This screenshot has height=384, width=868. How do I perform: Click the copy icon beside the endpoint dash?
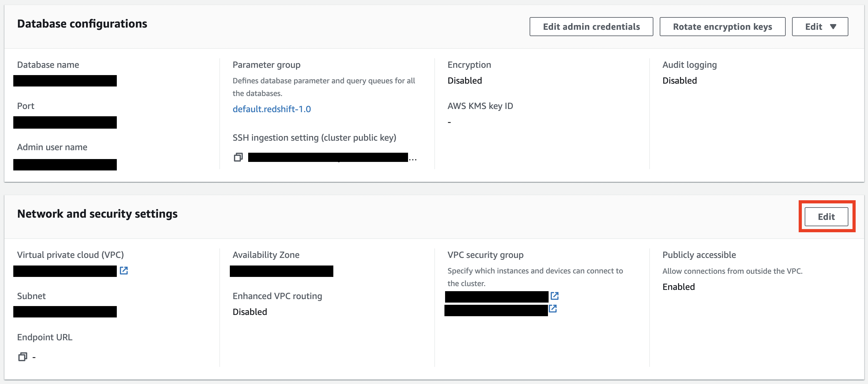coord(22,357)
